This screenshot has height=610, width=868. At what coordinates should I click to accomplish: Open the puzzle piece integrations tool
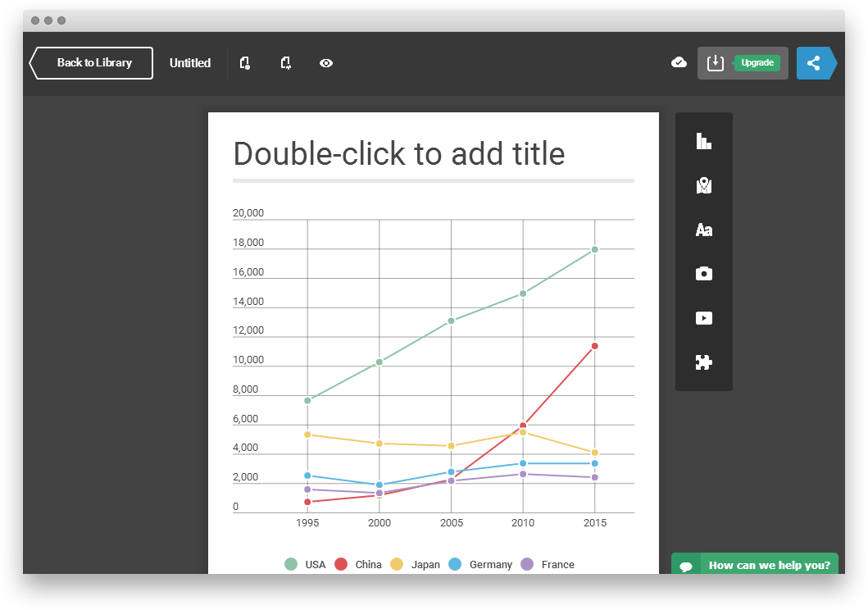coord(703,362)
